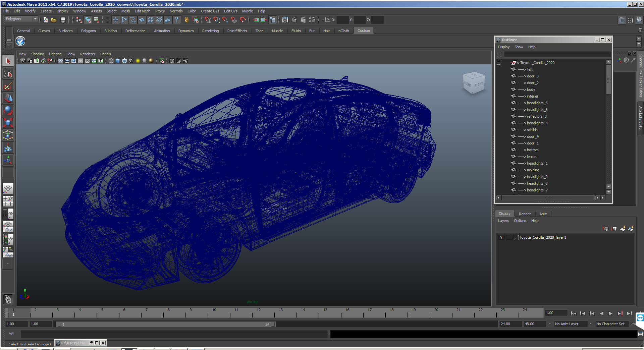Toggle the viewport grid display icon
Screen dimensions: 644x350
(60, 61)
